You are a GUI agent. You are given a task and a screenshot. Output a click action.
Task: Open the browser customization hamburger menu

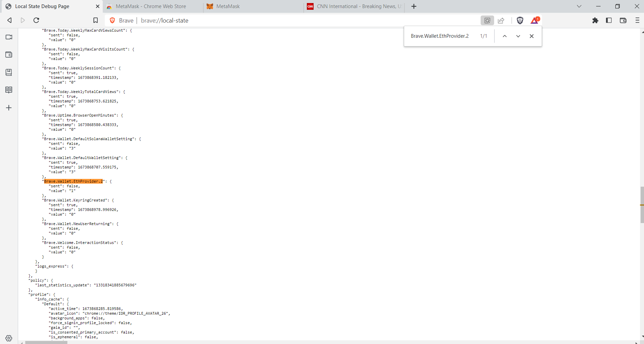point(637,20)
